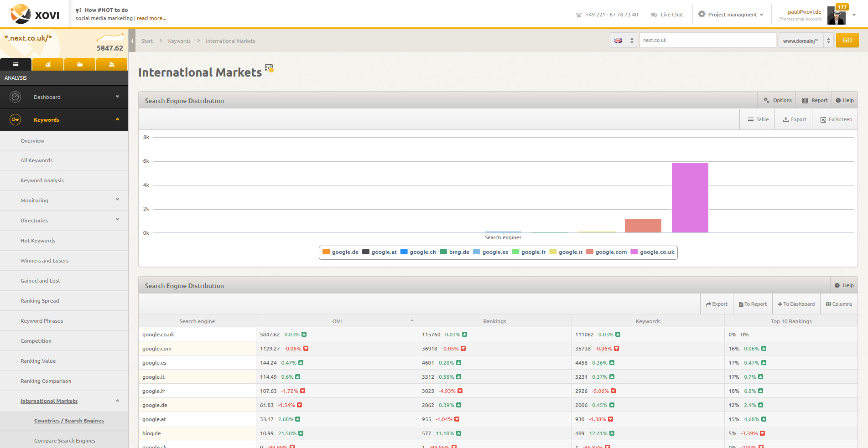
Task: Toggle google.co.uk series in legend
Action: pos(653,252)
